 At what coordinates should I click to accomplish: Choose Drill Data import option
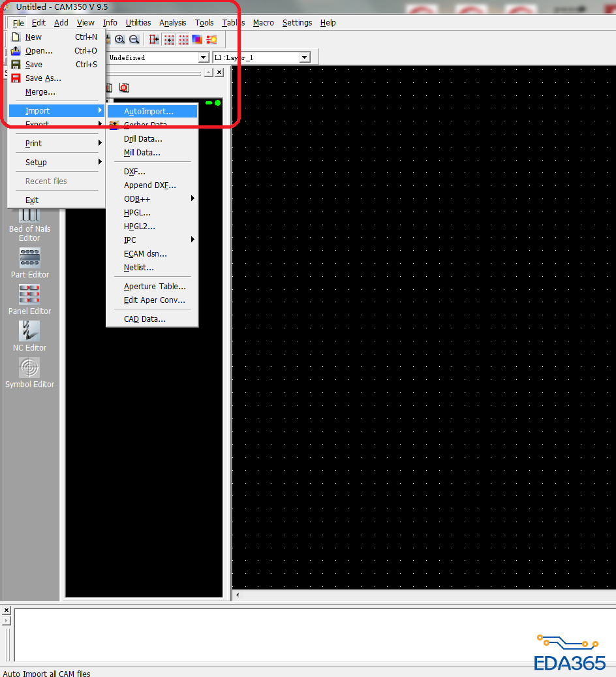click(153, 139)
